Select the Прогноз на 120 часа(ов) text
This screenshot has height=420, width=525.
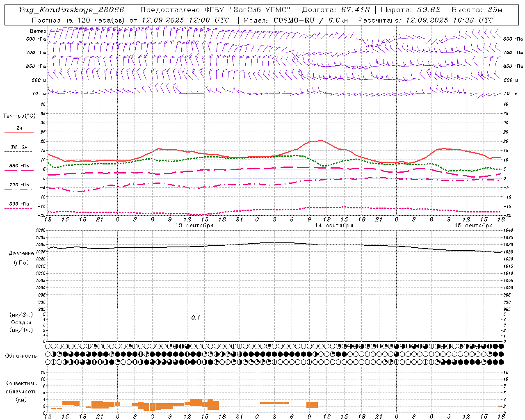[78, 20]
